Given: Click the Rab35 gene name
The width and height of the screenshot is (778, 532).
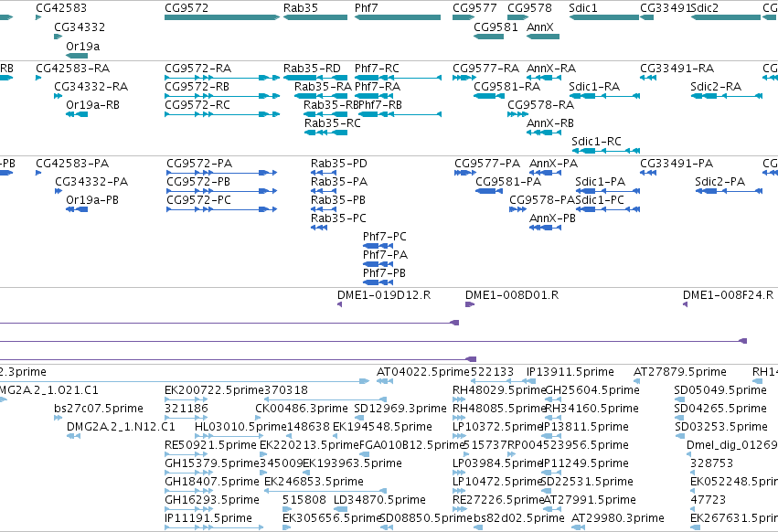Looking at the screenshot, I should click(x=301, y=8).
